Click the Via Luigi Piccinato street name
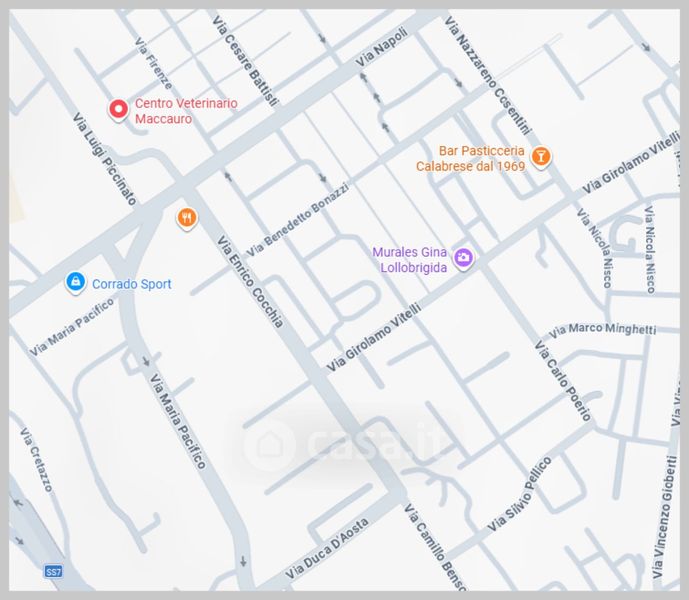This screenshot has height=600, width=689. 105,159
